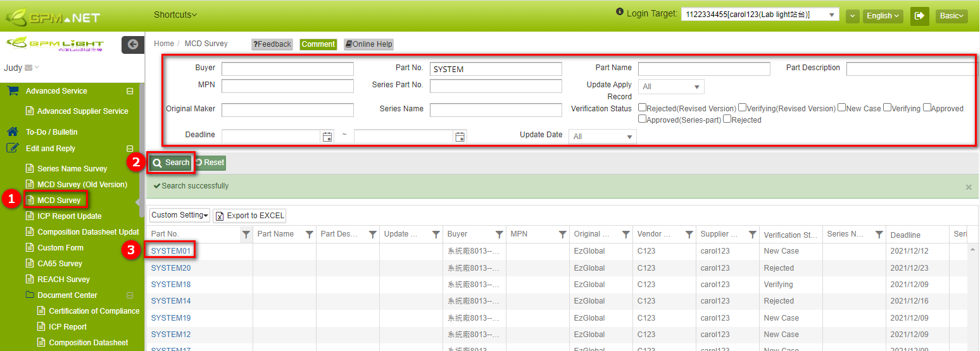This screenshot has height=351, width=980.
Task: Open Series Name Survey in sidebar
Action: [x=72, y=169]
